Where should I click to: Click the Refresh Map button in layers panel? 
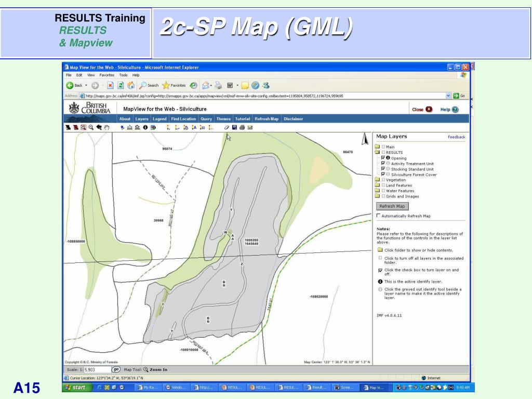392,206
